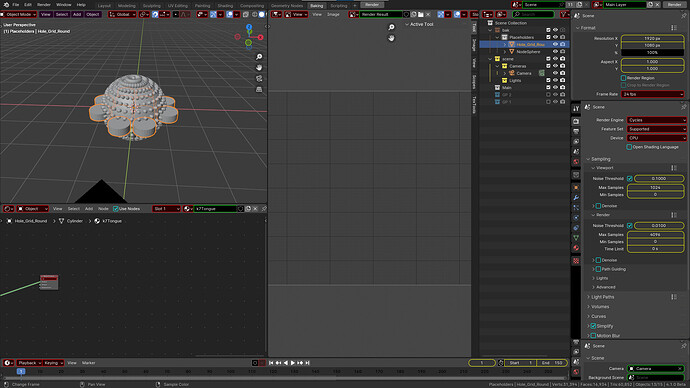Open the Render menu in top bar
Image resolution: width=690 pixels, height=388 pixels.
pyautogui.click(x=44, y=5)
